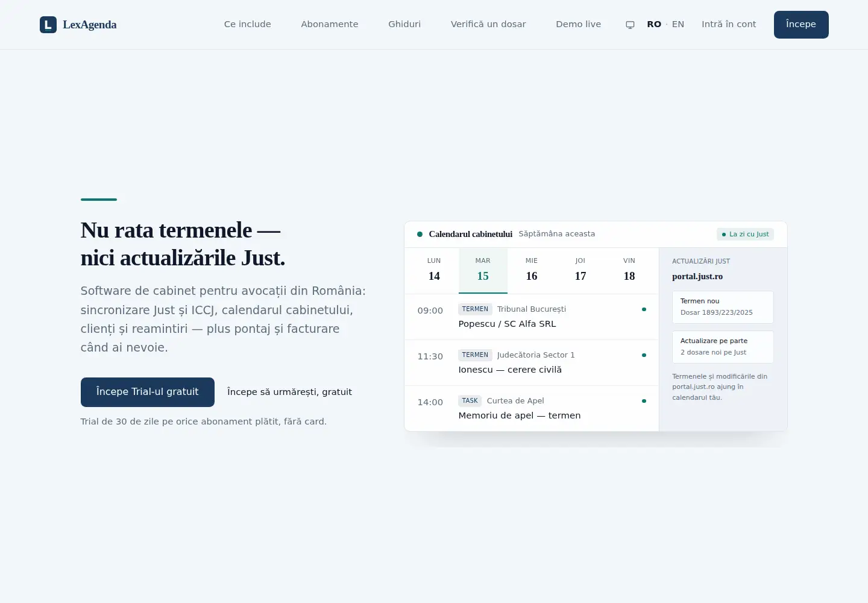Click the LexAgenda brand name
Screen dimensions: 868x603
[90, 25]
